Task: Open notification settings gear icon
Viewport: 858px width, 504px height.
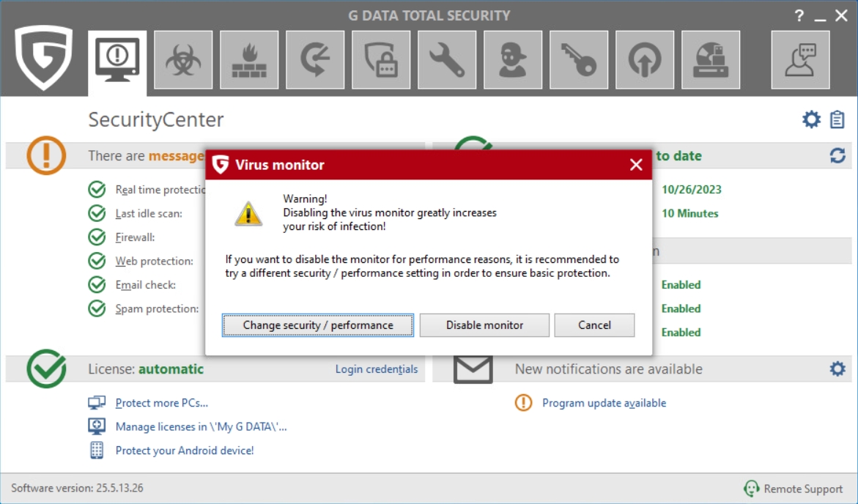Action: tap(837, 368)
